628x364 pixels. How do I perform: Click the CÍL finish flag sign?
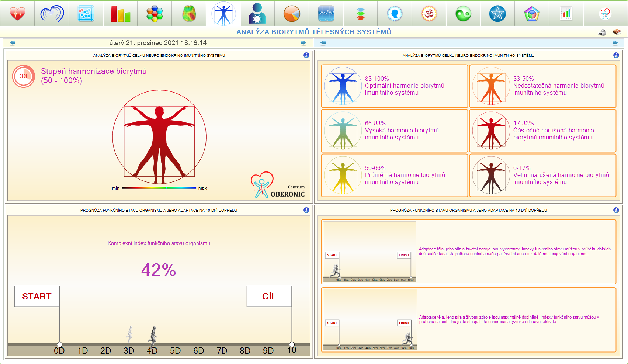click(x=269, y=297)
